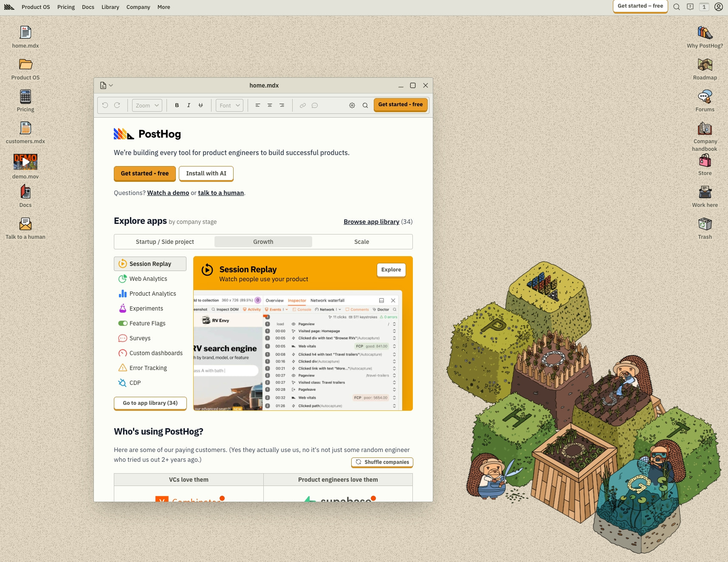Open Trash icon on desktop
The width and height of the screenshot is (728, 562).
pyautogui.click(x=705, y=224)
